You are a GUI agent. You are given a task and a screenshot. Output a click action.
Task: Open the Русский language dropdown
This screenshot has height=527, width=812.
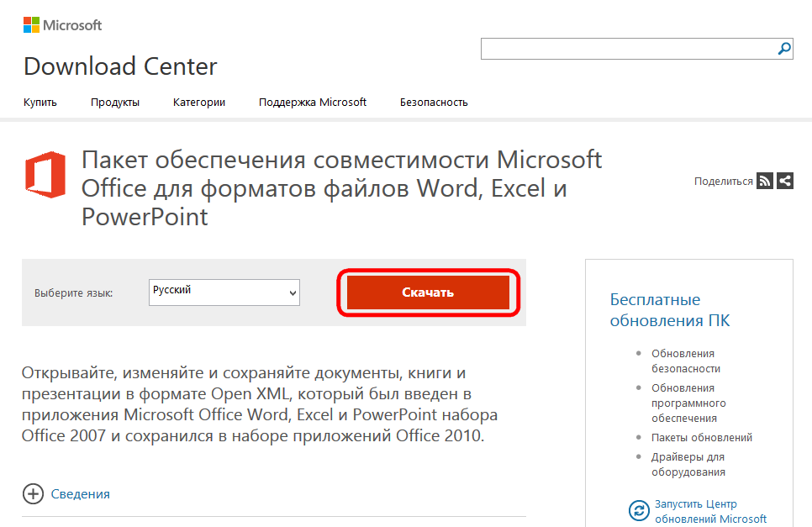(224, 292)
